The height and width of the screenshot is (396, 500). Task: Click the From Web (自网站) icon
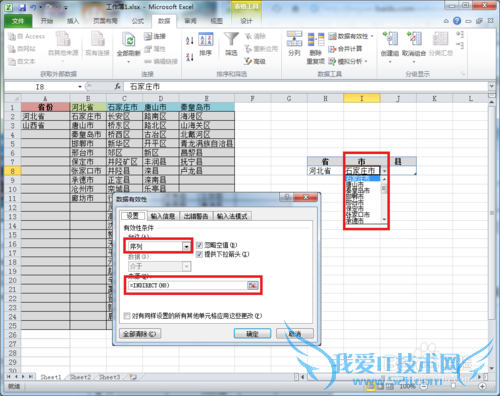point(12,49)
